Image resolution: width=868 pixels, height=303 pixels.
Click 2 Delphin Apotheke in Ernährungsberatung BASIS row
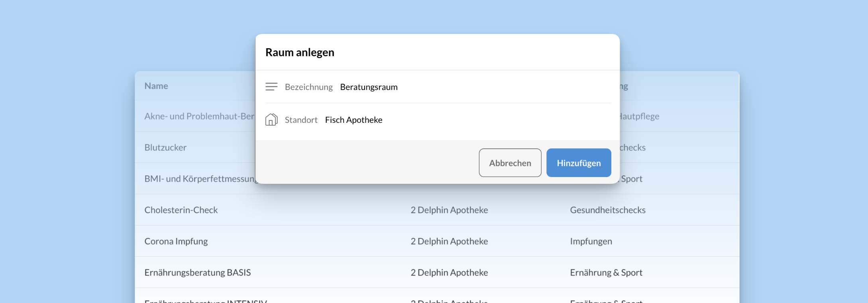point(449,272)
